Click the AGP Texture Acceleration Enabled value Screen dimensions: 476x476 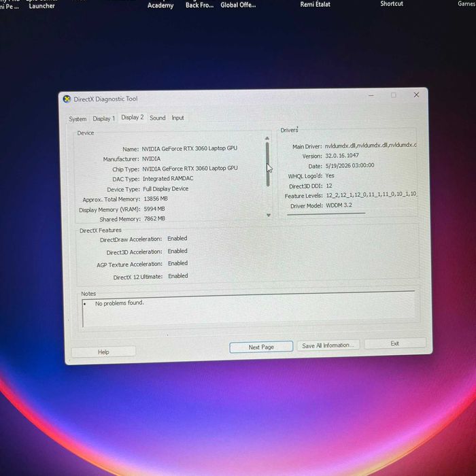[x=178, y=264]
